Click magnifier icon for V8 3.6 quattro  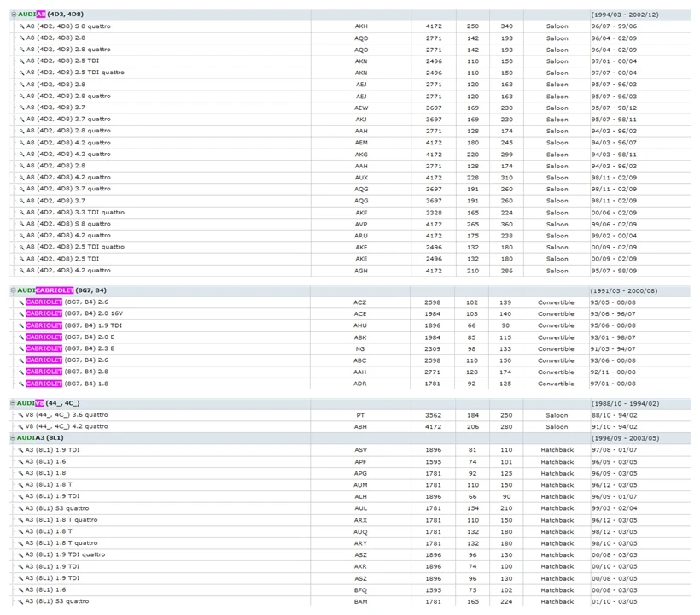tap(20, 415)
